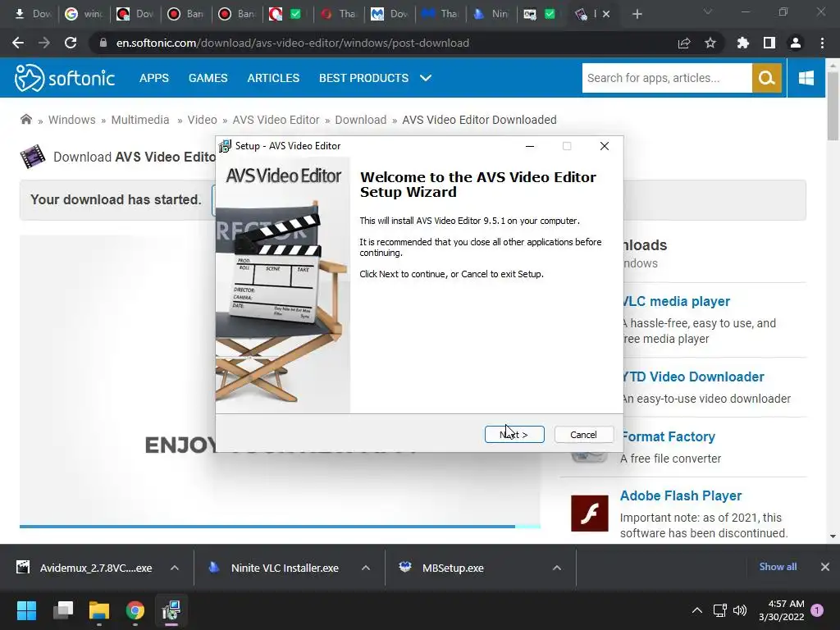Open Windows Start menu
The image size is (840, 630).
(26, 610)
